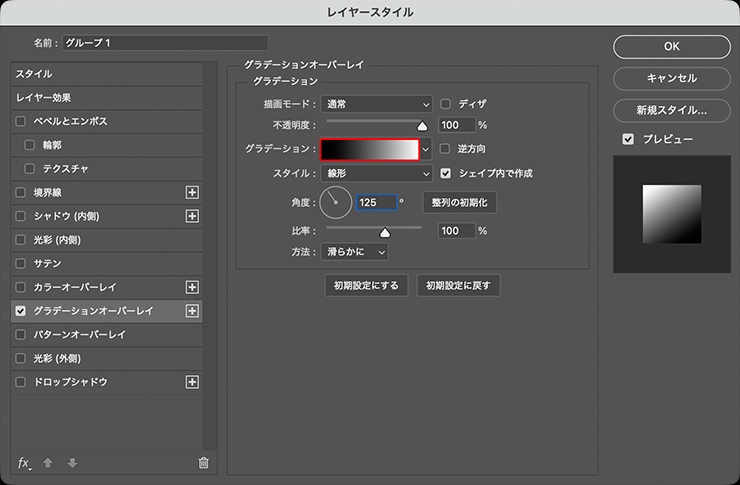Click the move effect down arrow

tap(71, 462)
